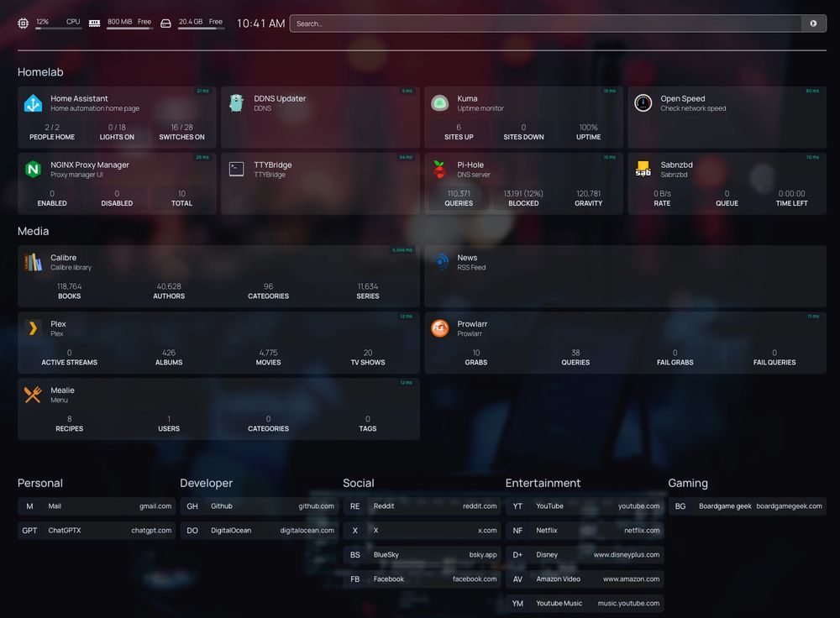Collapse the Entertainment bookmarks heading
Screen dimensions: 840x618
(543, 483)
